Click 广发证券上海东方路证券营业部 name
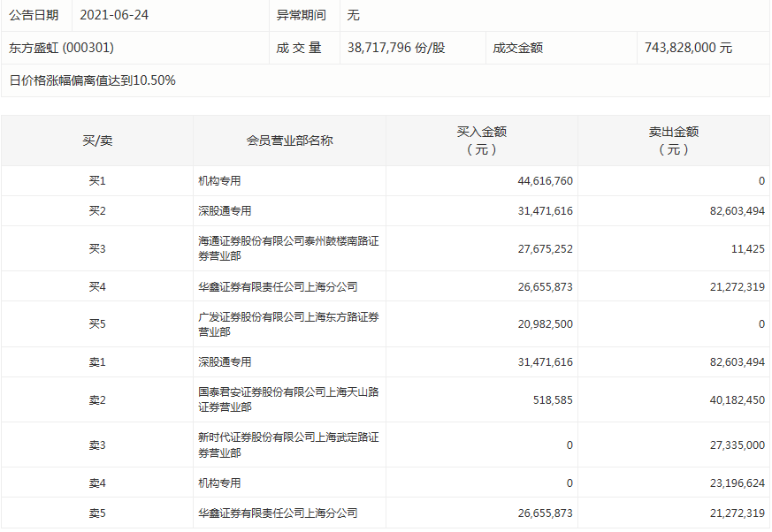 click(x=288, y=324)
